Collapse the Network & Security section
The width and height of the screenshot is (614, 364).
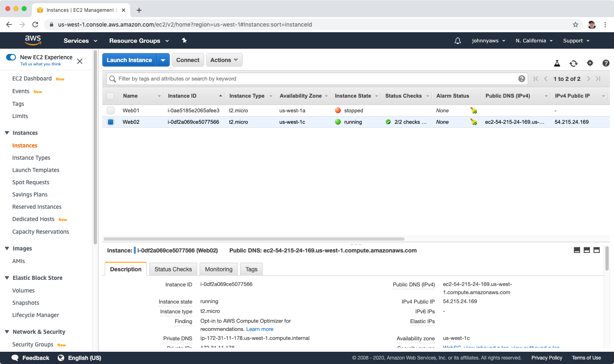click(7, 332)
